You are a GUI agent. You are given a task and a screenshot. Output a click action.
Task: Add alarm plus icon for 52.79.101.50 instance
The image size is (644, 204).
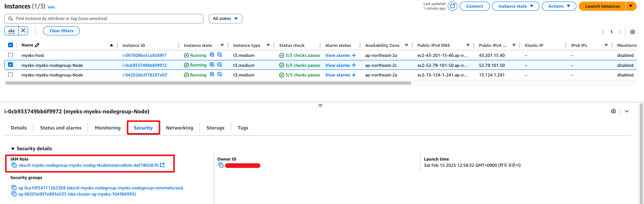(354, 65)
